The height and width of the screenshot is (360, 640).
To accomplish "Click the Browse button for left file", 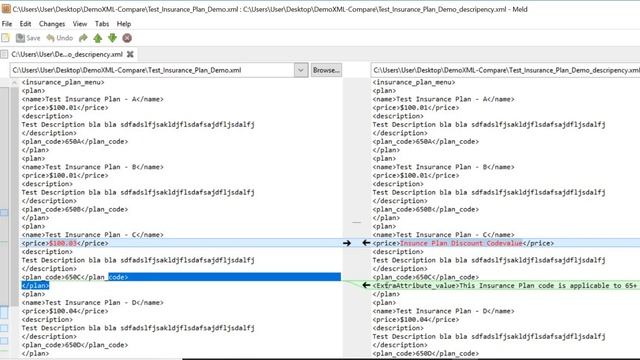I will click(x=326, y=70).
